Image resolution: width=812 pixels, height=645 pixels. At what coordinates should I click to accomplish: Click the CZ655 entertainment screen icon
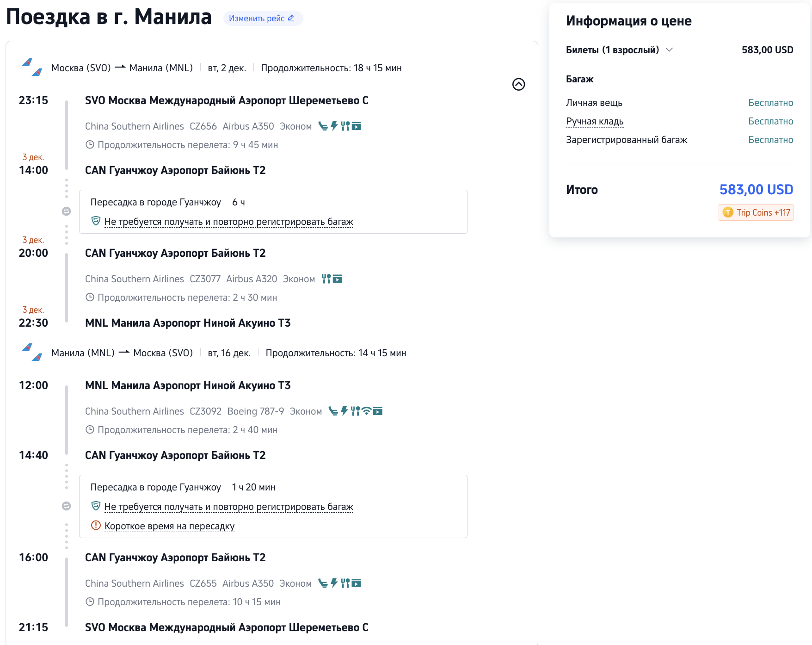tap(356, 583)
